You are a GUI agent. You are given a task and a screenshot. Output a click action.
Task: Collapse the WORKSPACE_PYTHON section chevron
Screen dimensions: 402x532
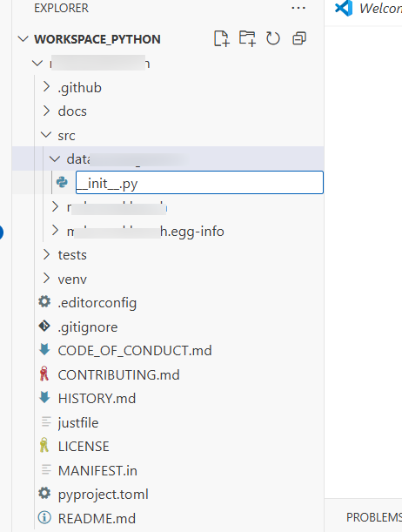[x=23, y=38]
